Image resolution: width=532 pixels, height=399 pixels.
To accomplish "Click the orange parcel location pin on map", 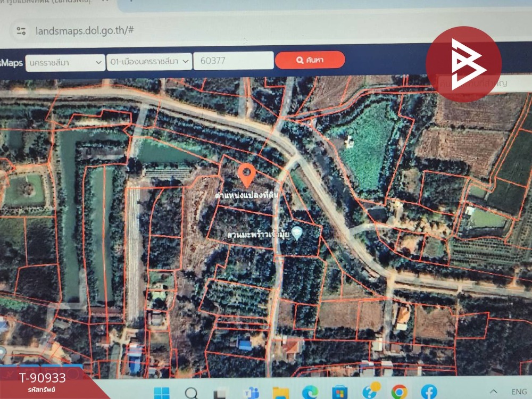I will coord(247,175).
